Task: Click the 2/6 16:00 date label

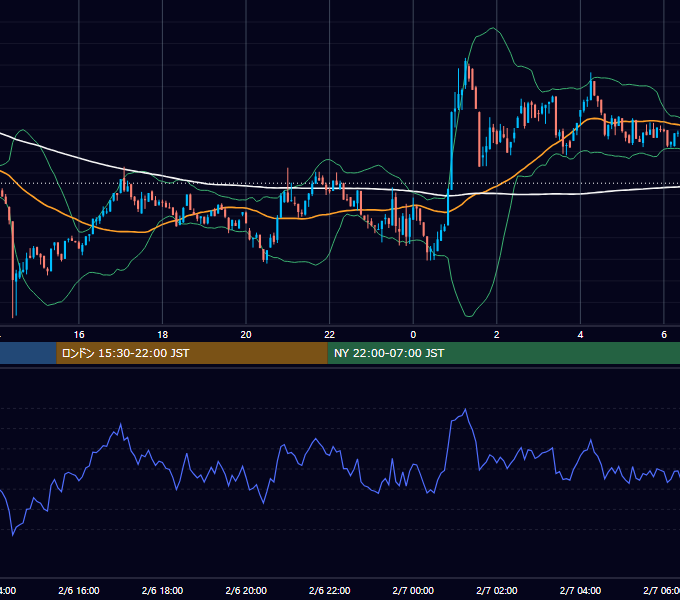Action: point(79,590)
